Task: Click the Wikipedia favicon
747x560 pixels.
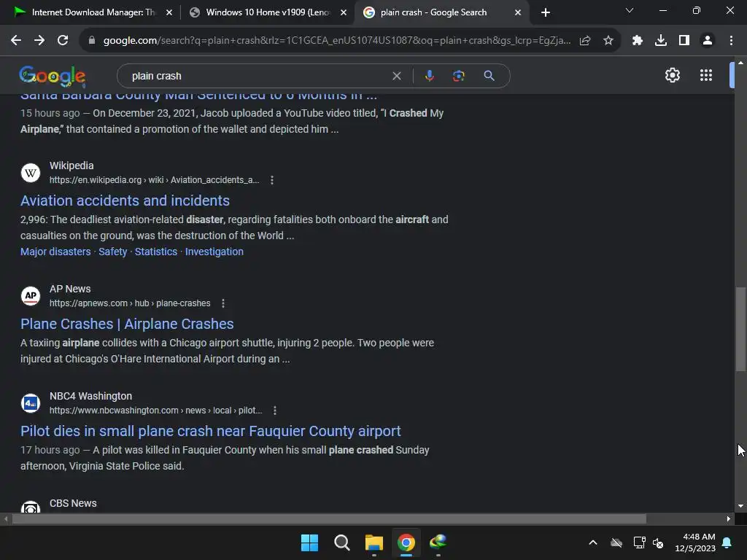Action: click(x=31, y=172)
